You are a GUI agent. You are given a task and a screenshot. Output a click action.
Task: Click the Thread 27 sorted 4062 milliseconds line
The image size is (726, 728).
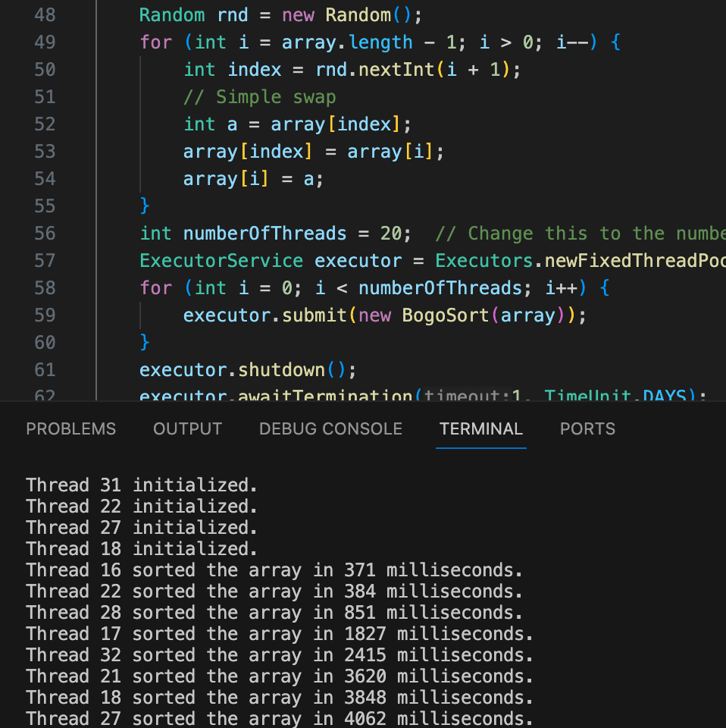click(279, 718)
